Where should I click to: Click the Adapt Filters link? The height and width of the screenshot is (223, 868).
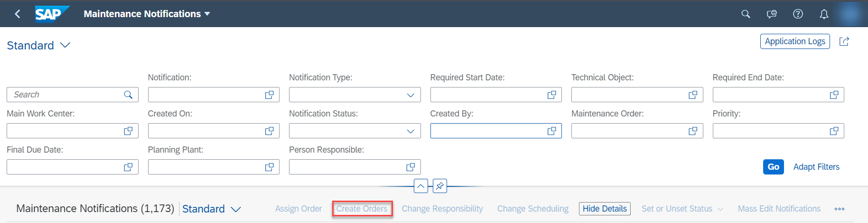point(816,167)
